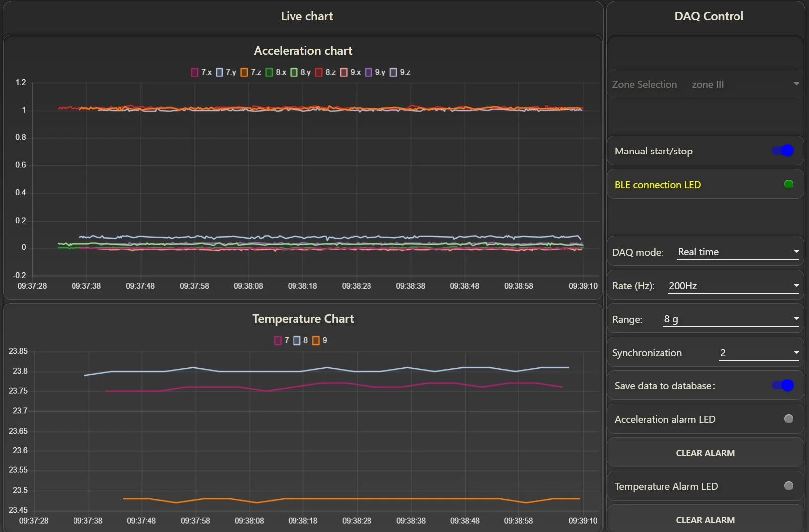Click the Range label
809x532 pixels.
tap(627, 319)
